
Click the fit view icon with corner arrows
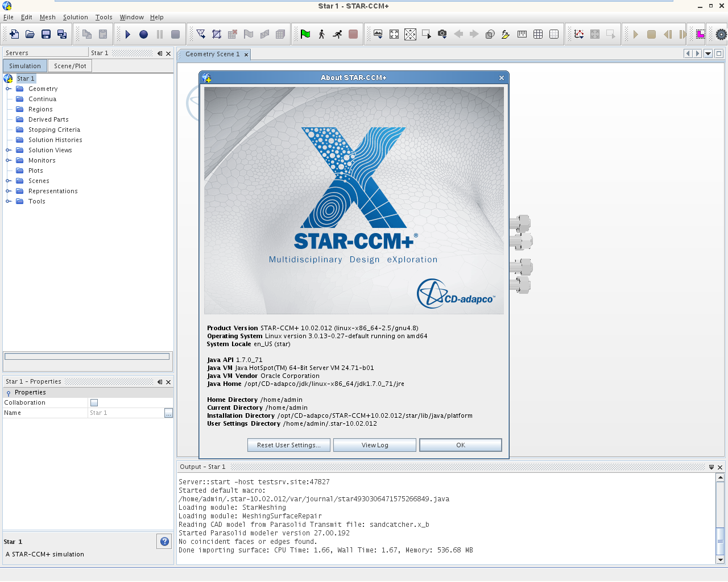(x=394, y=34)
